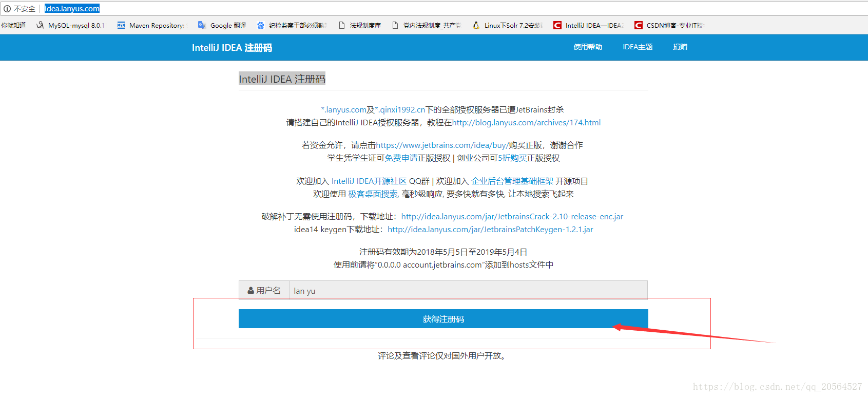Click the *.lanyus.com link

click(343, 109)
